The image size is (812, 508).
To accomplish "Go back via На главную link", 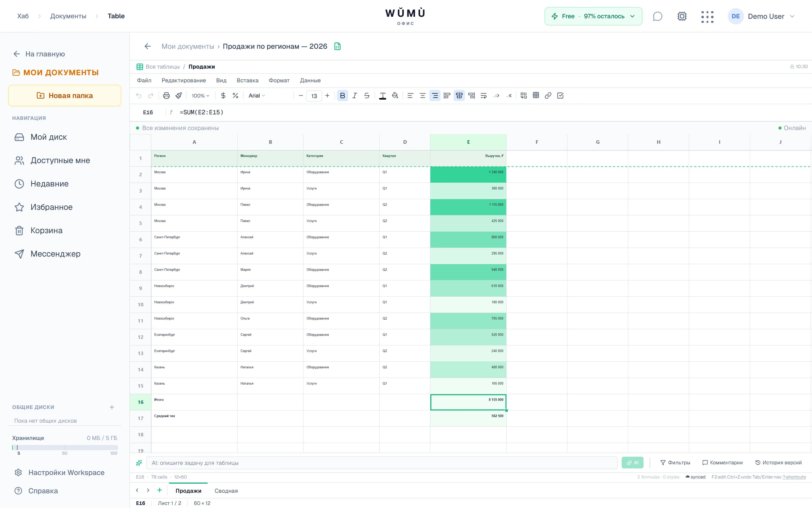I will [39, 54].
